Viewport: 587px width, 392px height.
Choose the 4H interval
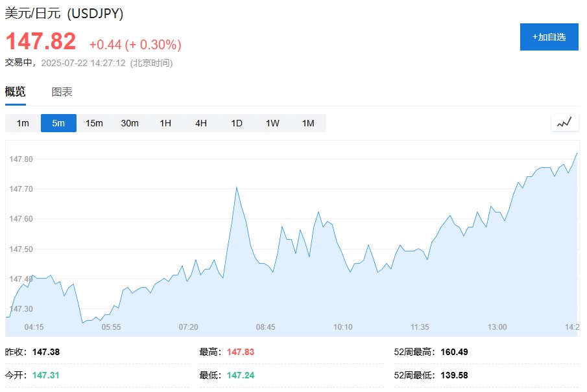201,123
